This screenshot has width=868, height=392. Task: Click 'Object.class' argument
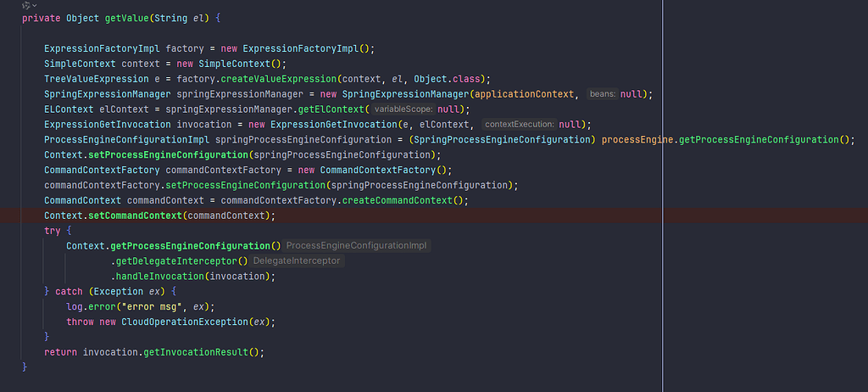pos(447,79)
